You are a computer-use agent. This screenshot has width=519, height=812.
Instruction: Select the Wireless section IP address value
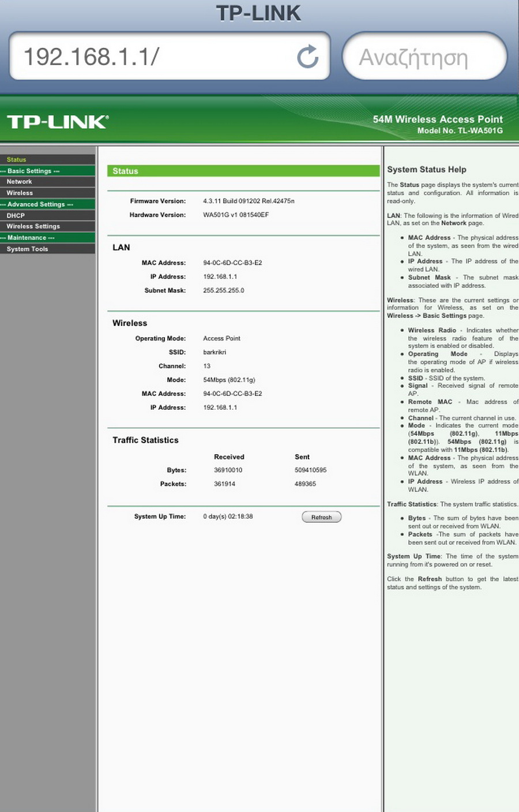click(220, 407)
